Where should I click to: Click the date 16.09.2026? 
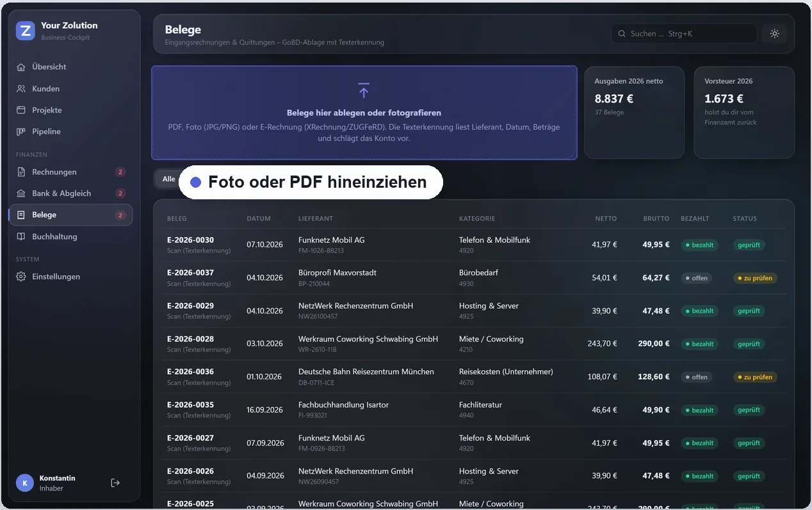[x=264, y=410]
